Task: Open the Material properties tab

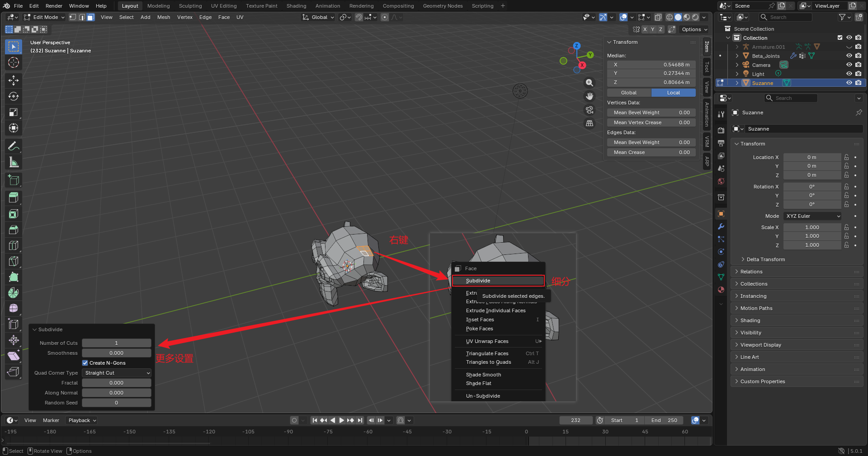Action: tap(721, 290)
